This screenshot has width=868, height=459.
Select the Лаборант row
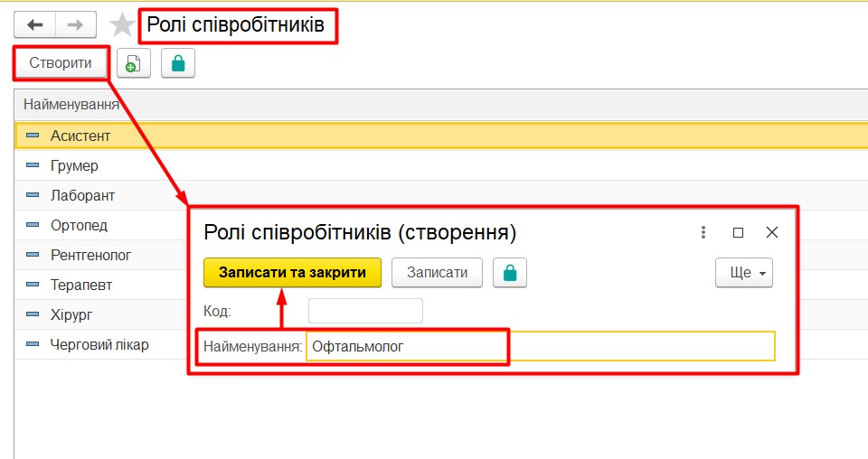(x=441, y=195)
